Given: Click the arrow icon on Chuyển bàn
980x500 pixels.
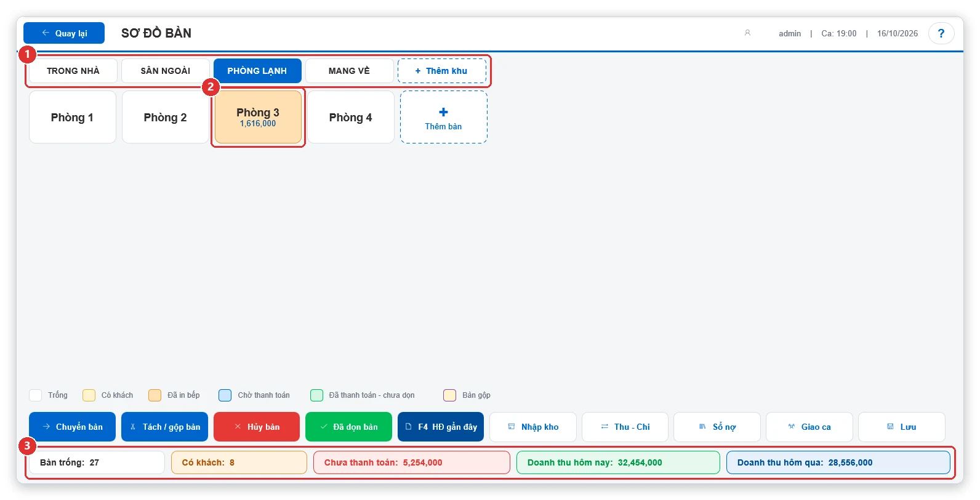Looking at the screenshot, I should (46, 426).
